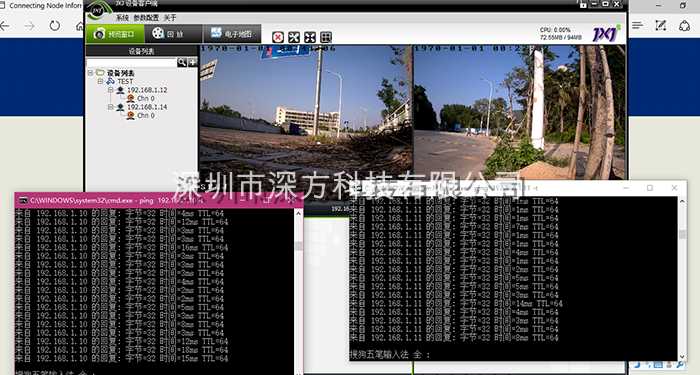Click the lock icon in JXJ title bar
The height and width of the screenshot is (375, 700).
point(583,4)
